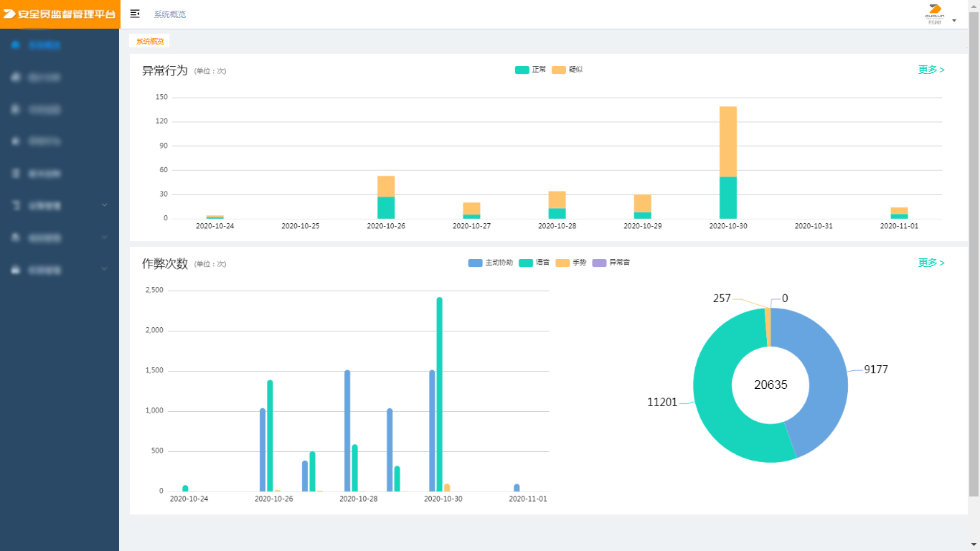Toggle the 手势 legend item
The image size is (980, 551).
[x=570, y=263]
